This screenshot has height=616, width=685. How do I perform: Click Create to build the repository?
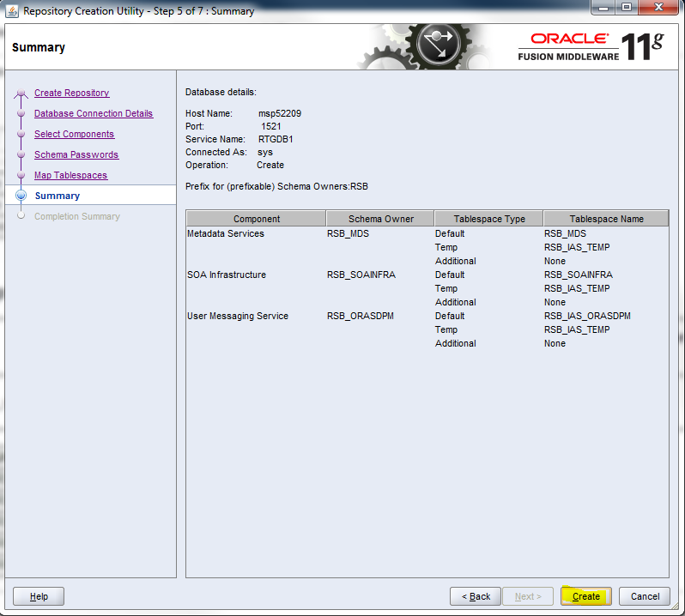(x=585, y=596)
